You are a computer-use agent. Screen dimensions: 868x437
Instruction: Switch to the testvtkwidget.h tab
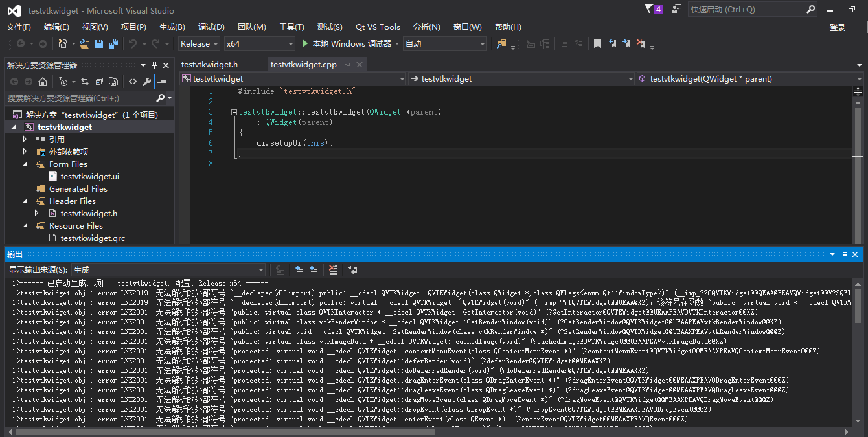209,65
